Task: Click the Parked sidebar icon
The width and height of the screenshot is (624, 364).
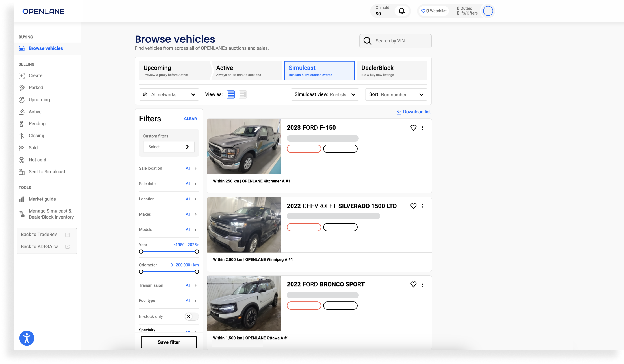Action: pyautogui.click(x=22, y=88)
